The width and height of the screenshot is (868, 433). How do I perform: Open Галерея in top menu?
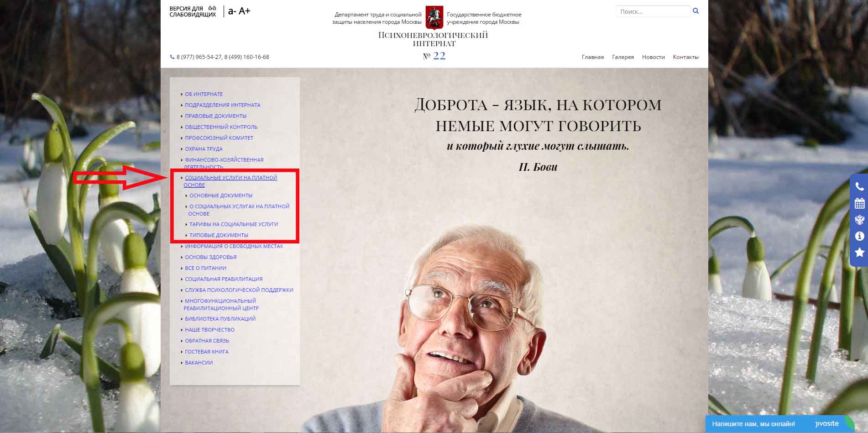point(623,57)
